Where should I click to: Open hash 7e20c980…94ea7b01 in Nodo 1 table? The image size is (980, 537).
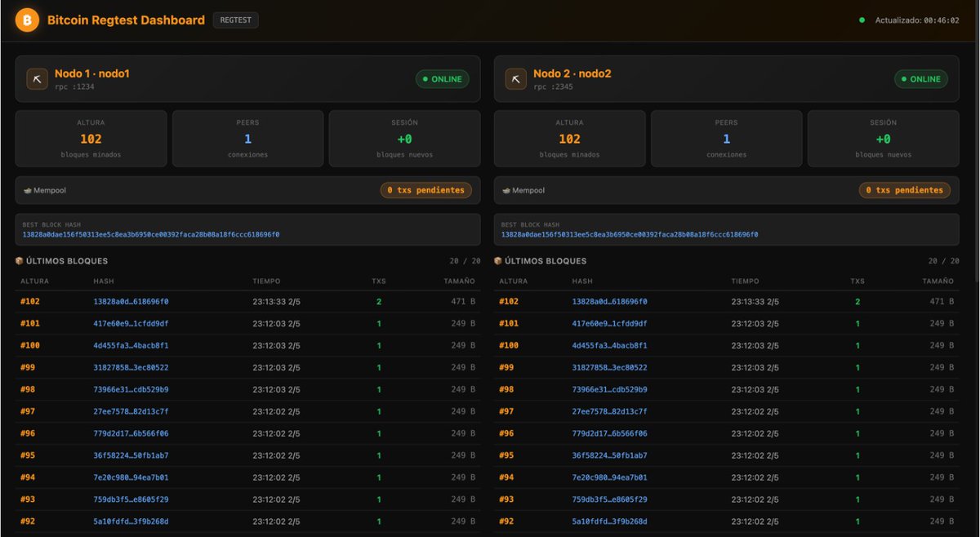coord(131,477)
